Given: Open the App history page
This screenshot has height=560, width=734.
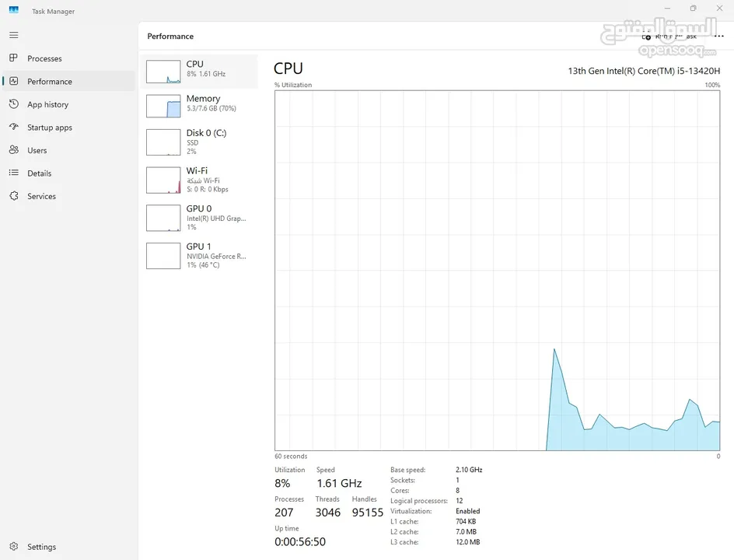Looking at the screenshot, I should click(x=47, y=104).
